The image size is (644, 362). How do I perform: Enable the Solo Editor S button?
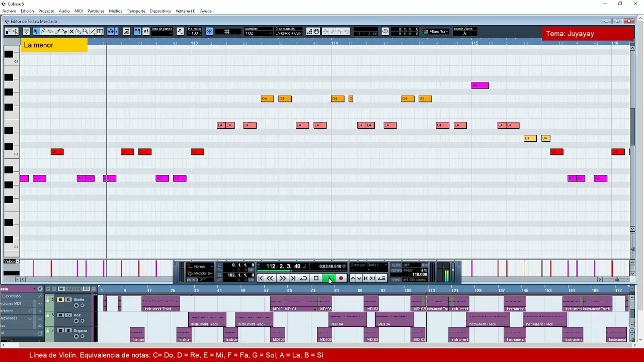click(x=8, y=32)
